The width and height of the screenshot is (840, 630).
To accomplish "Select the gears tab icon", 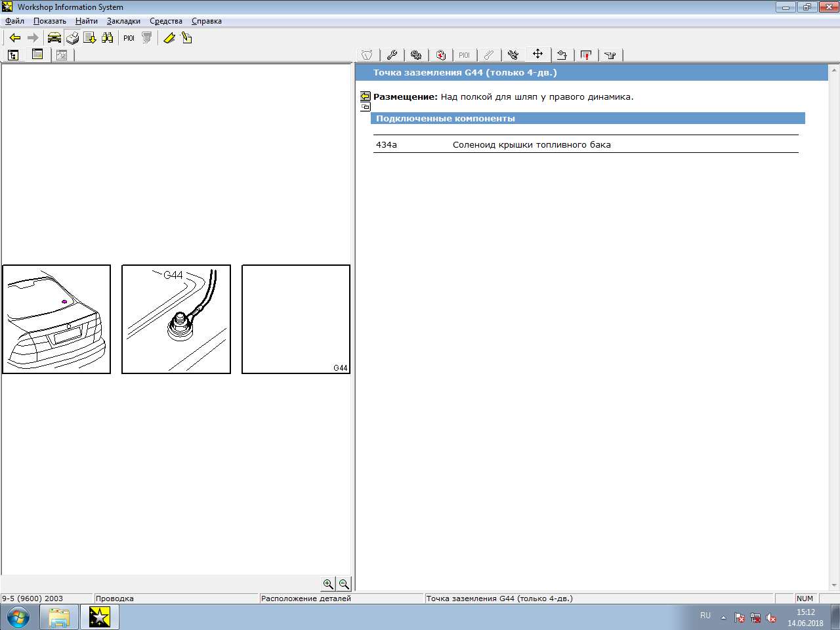I will pos(416,55).
